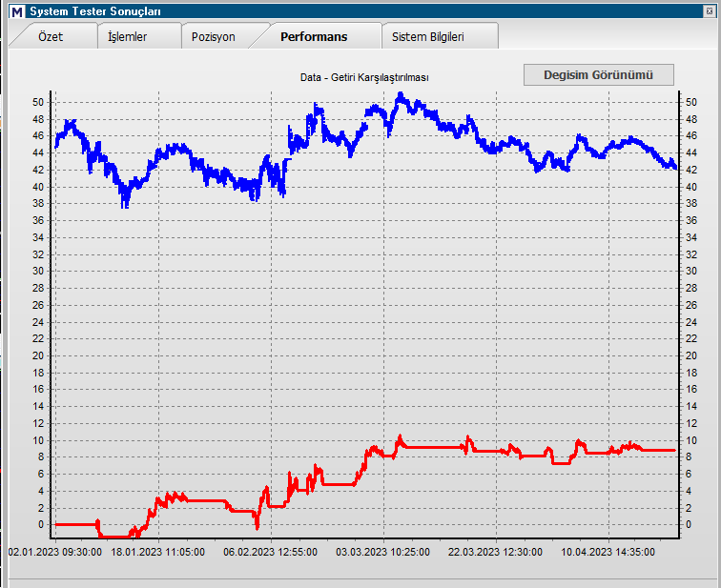Click the date label 22.03.2023 12:30:00
721x588 pixels.
point(495,552)
